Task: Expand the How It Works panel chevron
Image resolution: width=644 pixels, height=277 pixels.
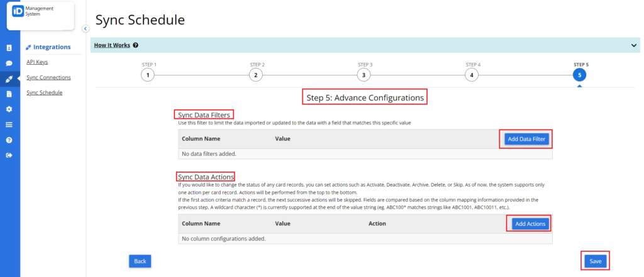Action: point(633,46)
